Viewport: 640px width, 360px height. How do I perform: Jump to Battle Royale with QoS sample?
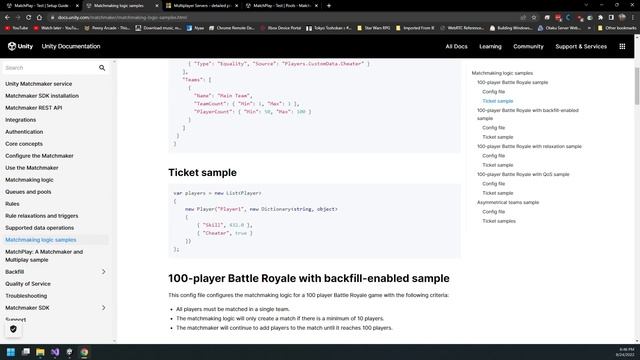click(523, 174)
